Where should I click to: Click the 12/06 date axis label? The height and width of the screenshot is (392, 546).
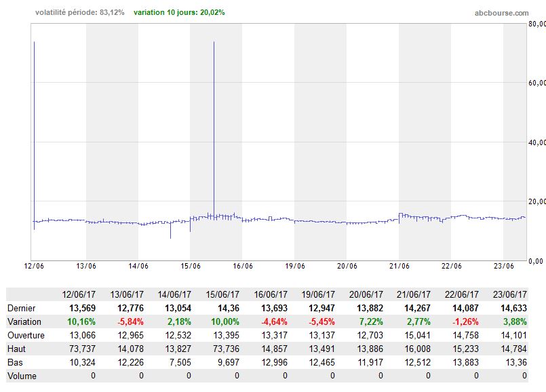34,266
